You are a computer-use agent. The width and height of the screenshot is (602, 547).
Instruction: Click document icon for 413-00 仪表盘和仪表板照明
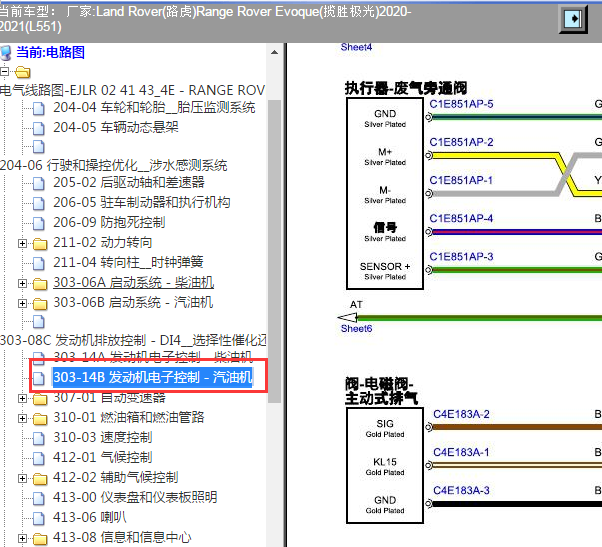pos(39,498)
